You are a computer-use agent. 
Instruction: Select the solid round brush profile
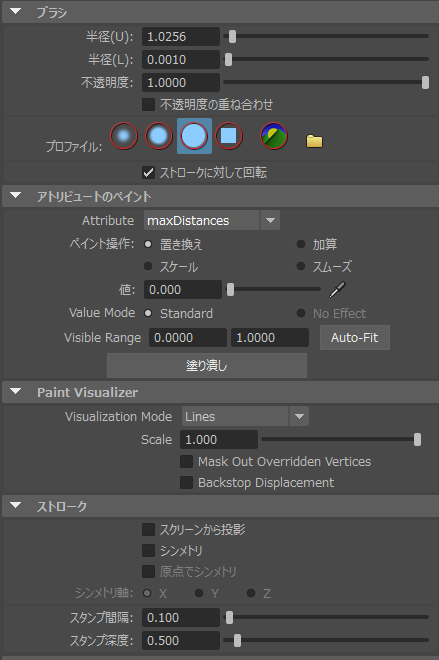194,136
